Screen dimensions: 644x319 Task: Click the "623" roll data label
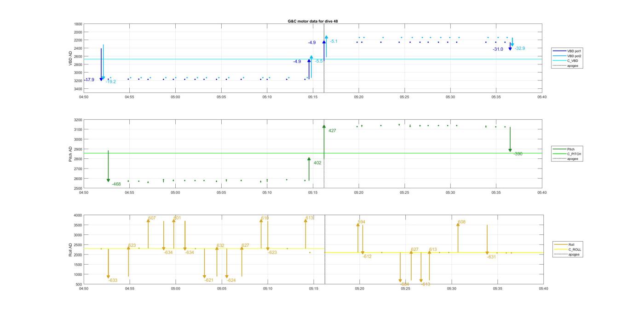click(132, 245)
